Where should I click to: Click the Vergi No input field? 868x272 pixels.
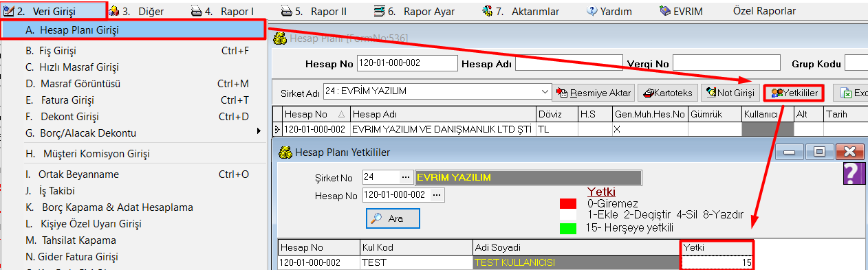[x=726, y=63]
